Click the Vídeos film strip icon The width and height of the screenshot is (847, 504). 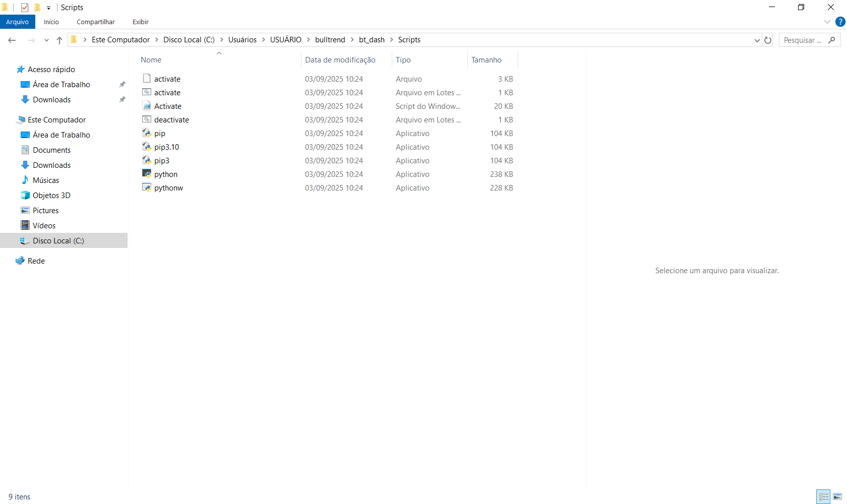pos(25,225)
